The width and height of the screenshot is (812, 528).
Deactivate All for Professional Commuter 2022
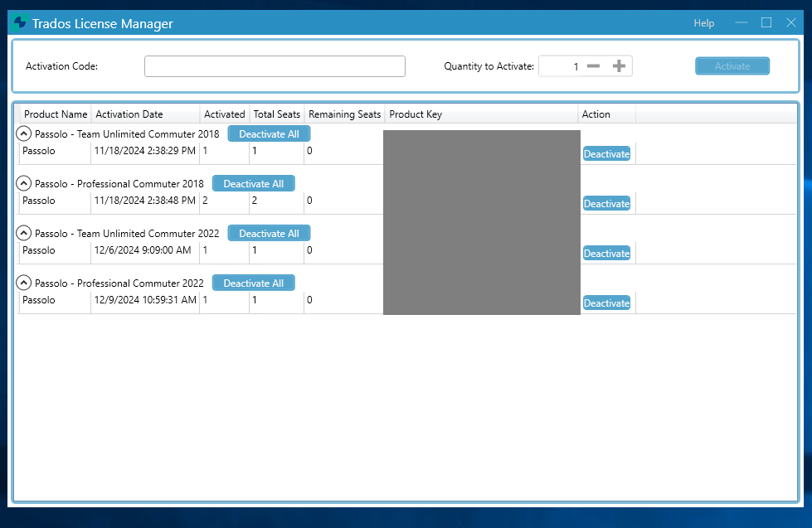coord(253,283)
